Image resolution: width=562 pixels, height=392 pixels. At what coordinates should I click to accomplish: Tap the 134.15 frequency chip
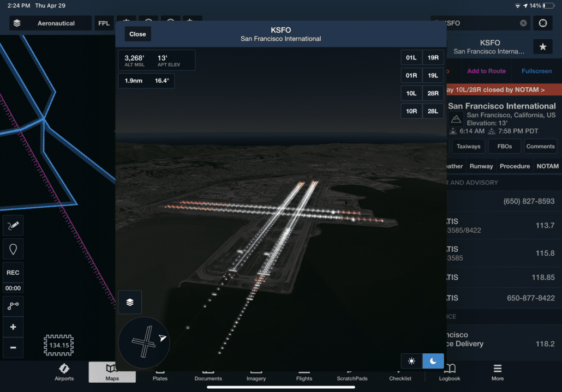[x=58, y=345]
